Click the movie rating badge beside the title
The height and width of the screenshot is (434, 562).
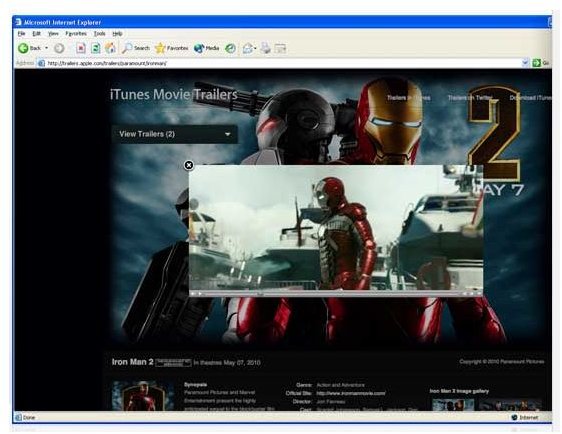coord(173,363)
